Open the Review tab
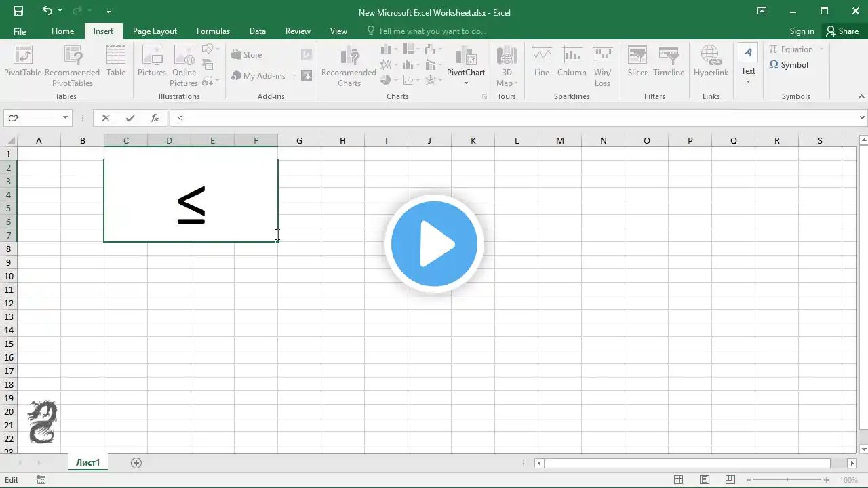 (x=298, y=31)
